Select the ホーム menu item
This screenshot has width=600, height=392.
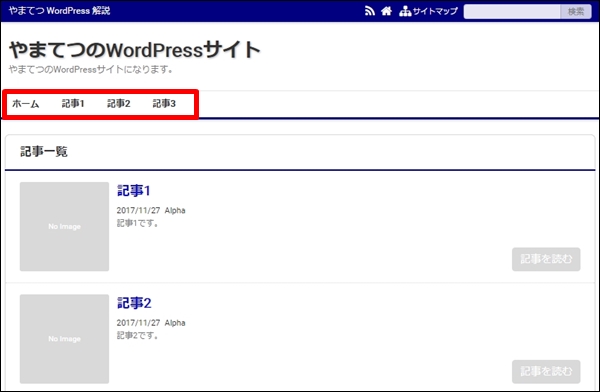(26, 104)
